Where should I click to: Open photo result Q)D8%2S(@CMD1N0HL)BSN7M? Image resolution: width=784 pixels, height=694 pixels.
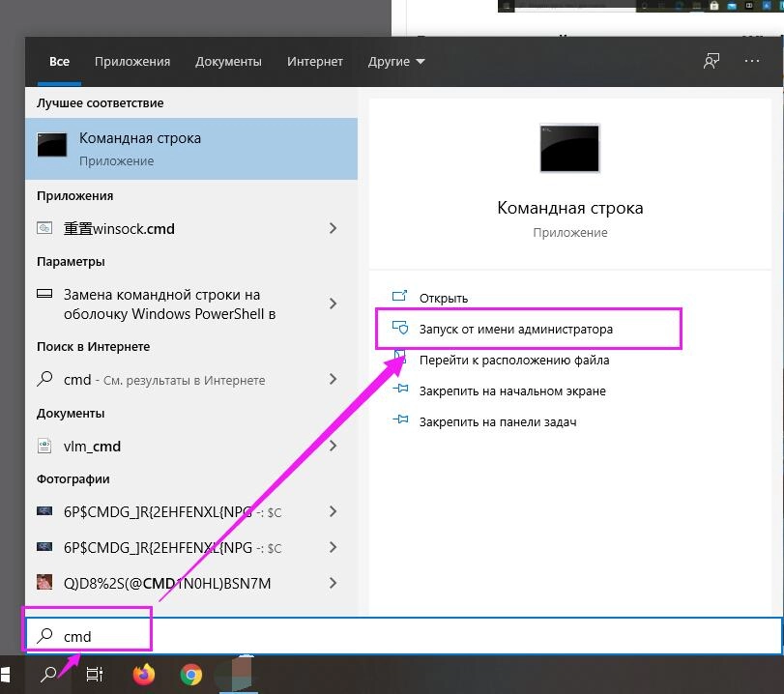166,583
